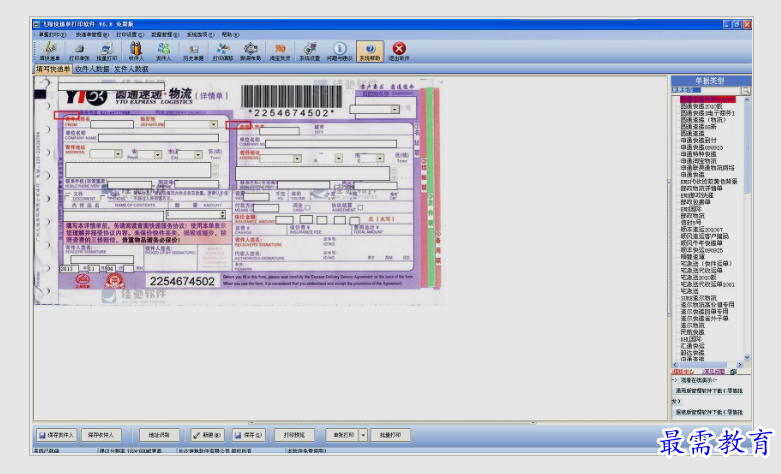Click the 内件品名 contents input field
781x474 pixels.
tap(114, 216)
